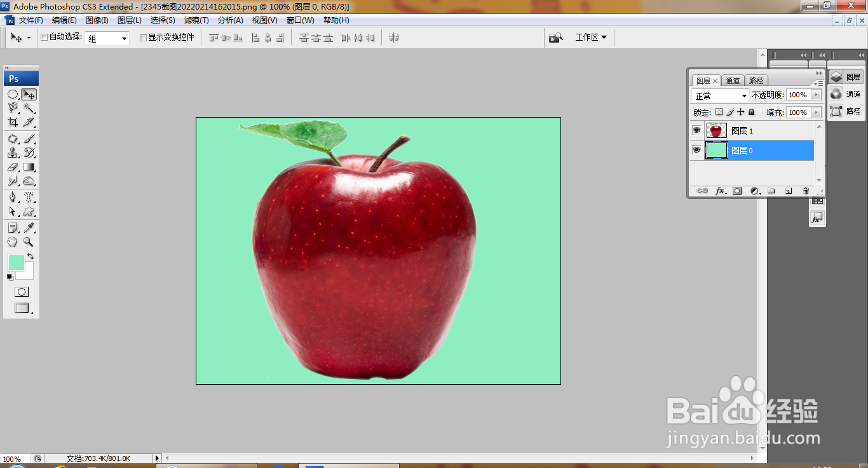Open status bar info arrow menu
Image resolution: width=868 pixels, height=468 pixels.
157,458
